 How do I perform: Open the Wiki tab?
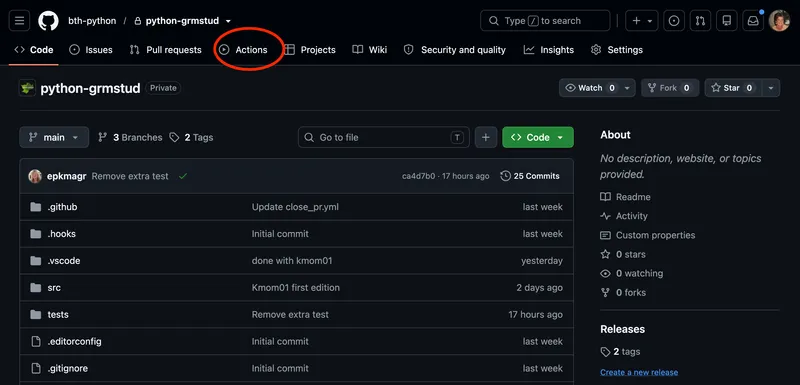point(370,50)
